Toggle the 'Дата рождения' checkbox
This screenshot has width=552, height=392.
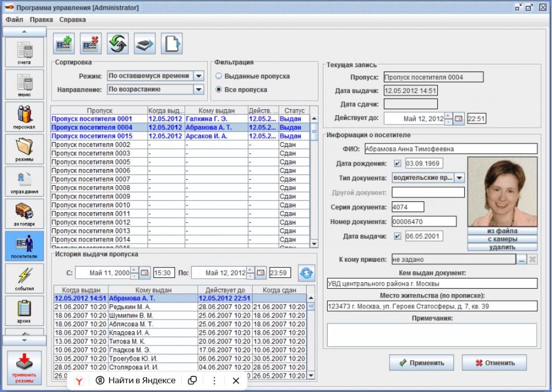(397, 164)
